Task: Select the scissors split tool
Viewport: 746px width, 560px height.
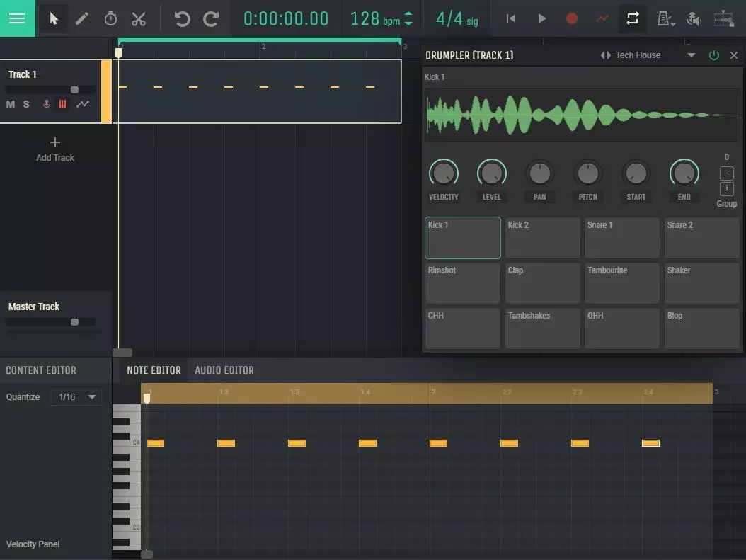Action: [139, 18]
